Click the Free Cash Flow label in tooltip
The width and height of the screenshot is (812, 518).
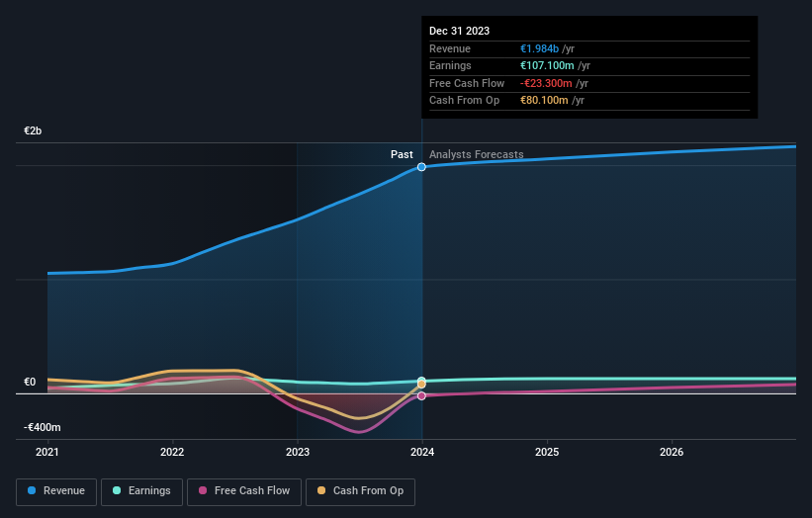[467, 83]
